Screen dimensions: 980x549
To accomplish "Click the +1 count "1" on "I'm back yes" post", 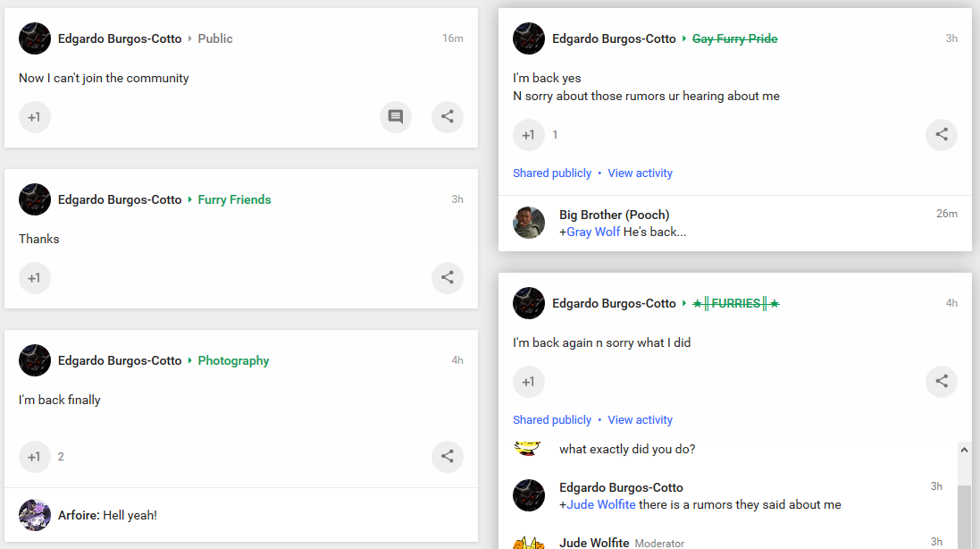I will [555, 135].
